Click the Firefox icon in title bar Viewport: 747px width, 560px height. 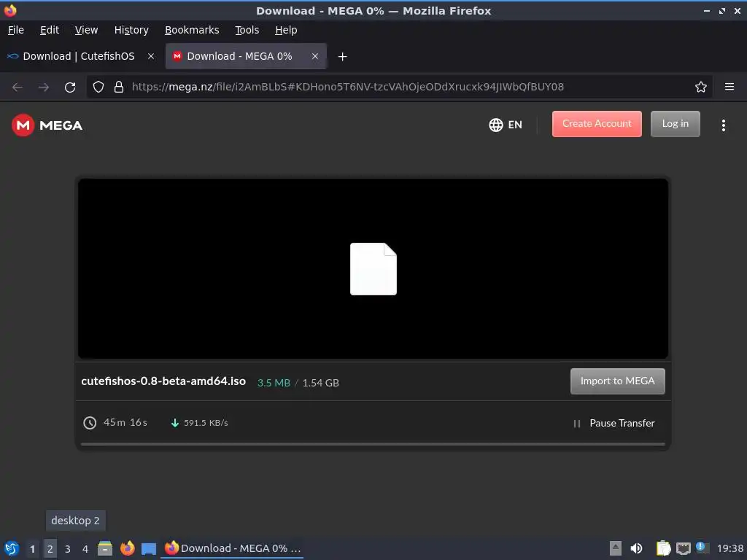10,10
